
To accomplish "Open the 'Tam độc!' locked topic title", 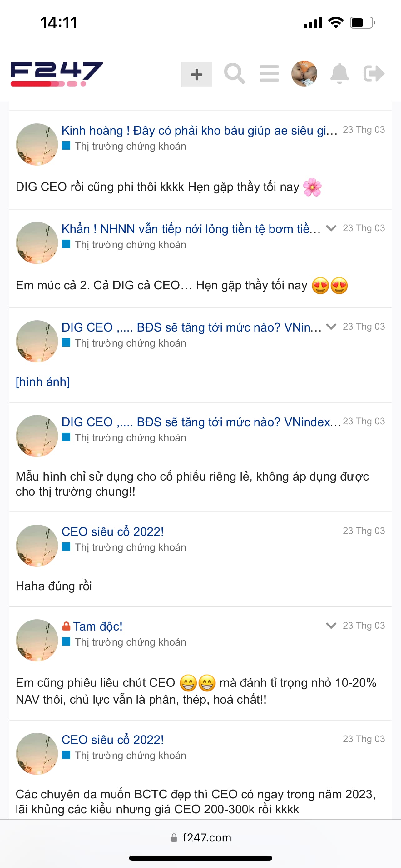I will pos(98,626).
